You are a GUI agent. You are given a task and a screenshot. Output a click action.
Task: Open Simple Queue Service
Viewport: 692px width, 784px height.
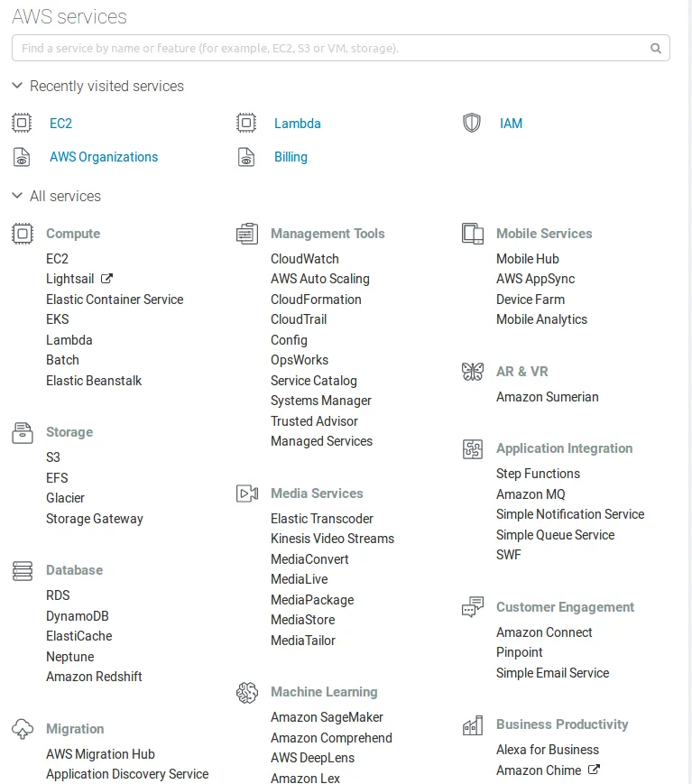click(555, 534)
